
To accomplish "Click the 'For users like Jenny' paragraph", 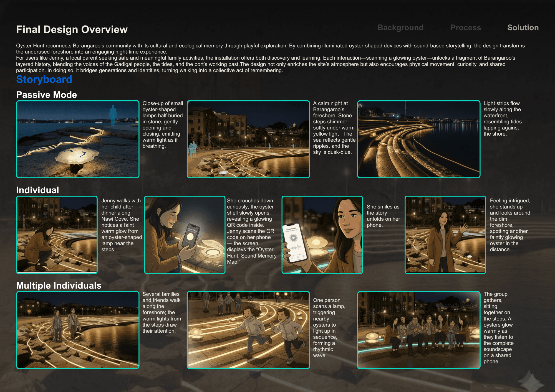I will coord(266,64).
